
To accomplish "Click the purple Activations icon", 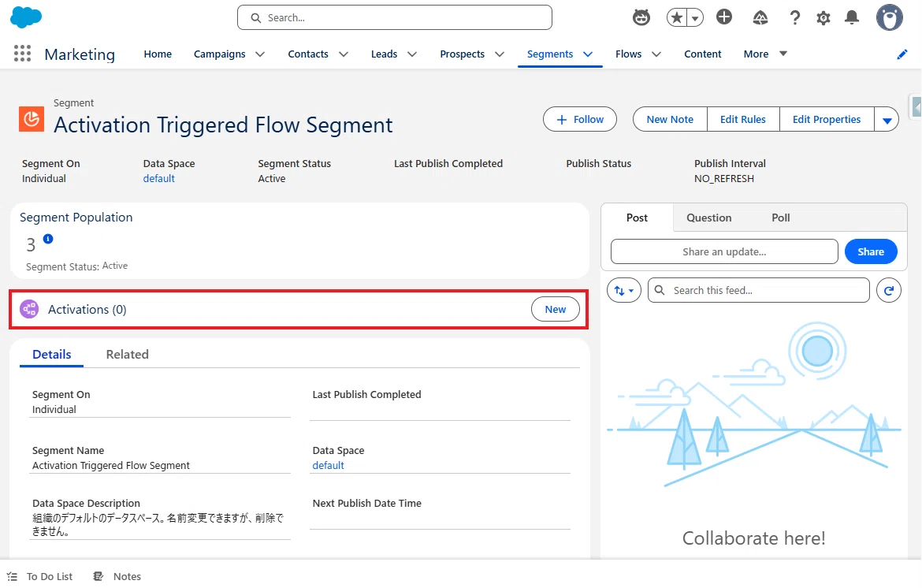I will click(x=29, y=309).
